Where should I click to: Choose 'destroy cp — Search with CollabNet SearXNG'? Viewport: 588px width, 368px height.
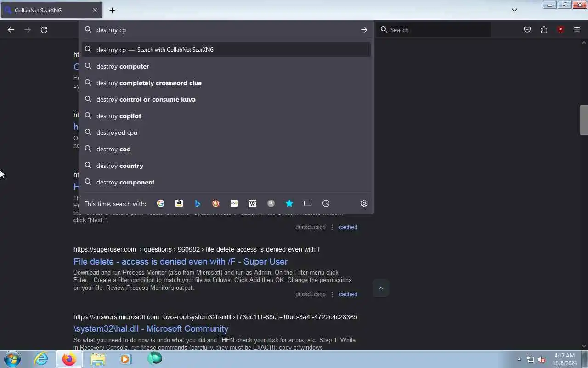click(x=226, y=49)
